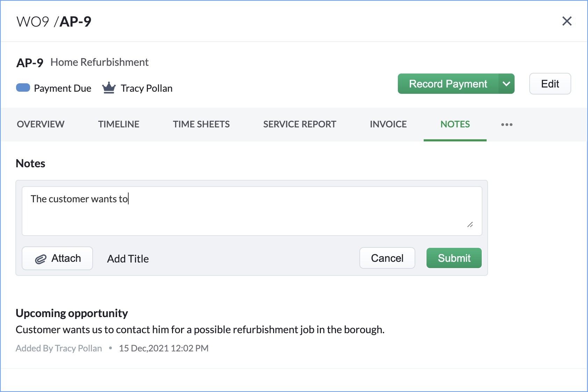Open the more tabs ellipsis menu

click(x=507, y=125)
